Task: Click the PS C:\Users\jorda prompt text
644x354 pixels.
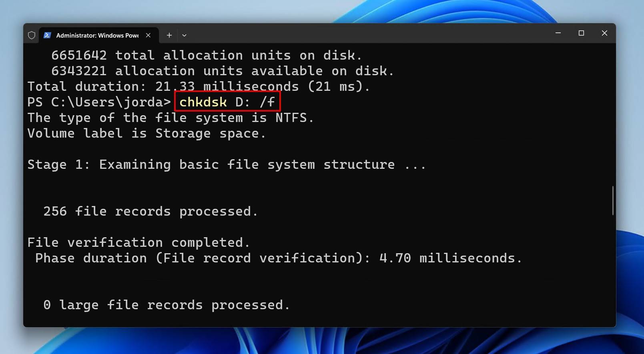Action: (98, 102)
